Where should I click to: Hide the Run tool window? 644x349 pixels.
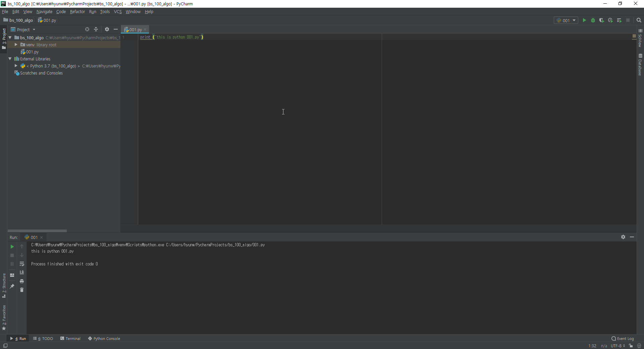click(x=632, y=237)
